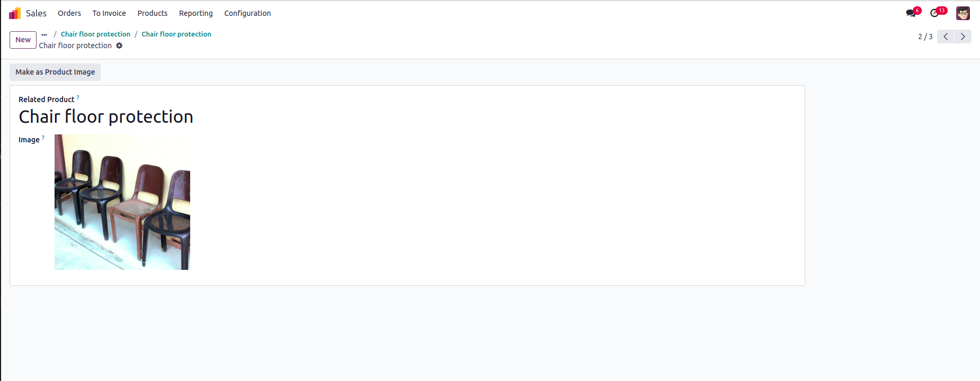Open the Sales app home icon
Image resolution: width=980 pixels, height=381 pixels.
click(x=15, y=13)
